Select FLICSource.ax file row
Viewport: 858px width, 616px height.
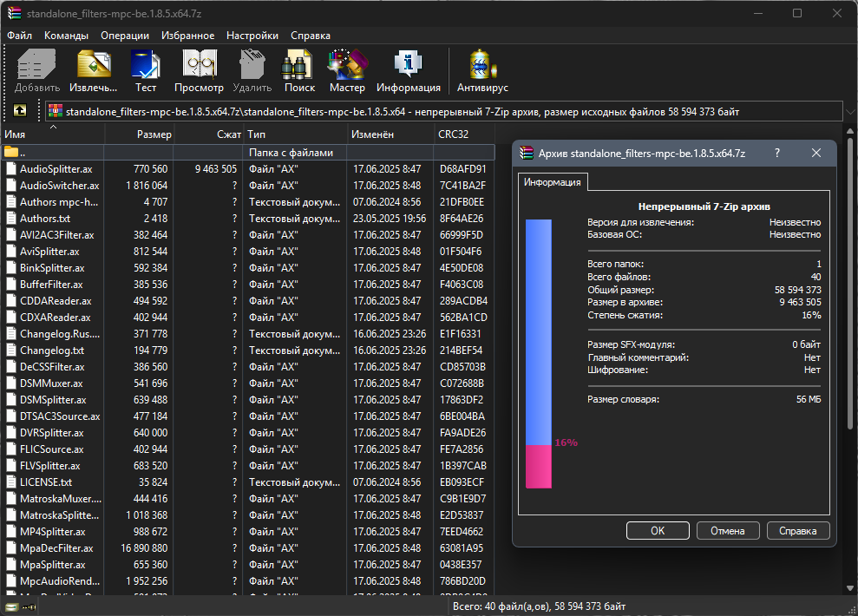pos(247,449)
